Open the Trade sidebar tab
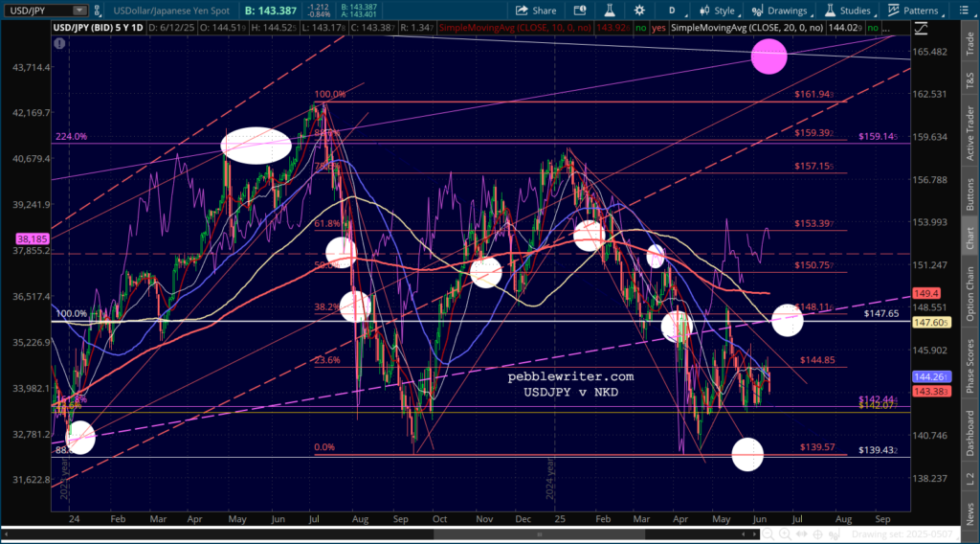The width and height of the screenshot is (980, 544). (970, 43)
